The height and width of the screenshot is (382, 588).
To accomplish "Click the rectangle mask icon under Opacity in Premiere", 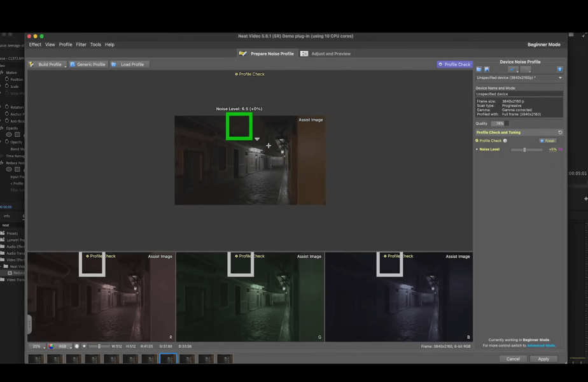I will point(17,134).
